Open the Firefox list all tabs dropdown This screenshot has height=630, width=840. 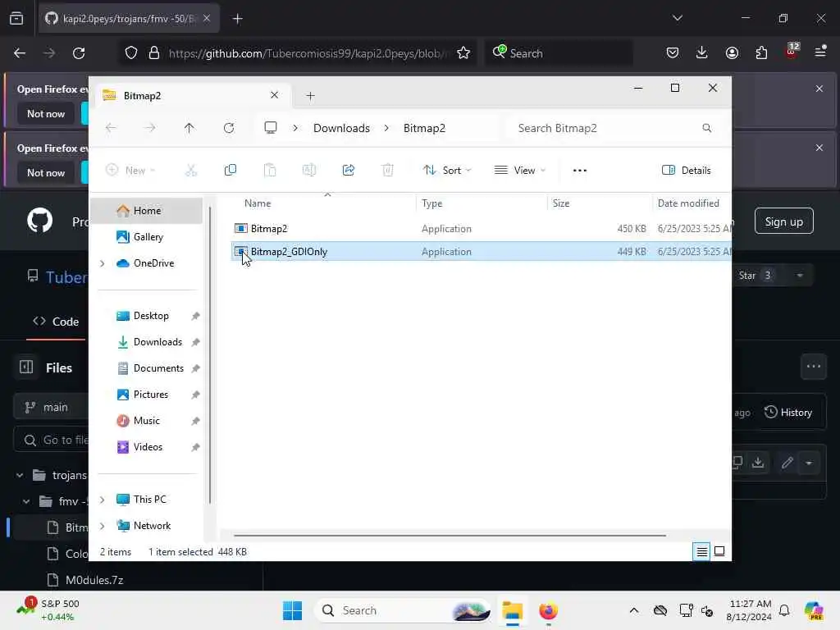(x=677, y=18)
